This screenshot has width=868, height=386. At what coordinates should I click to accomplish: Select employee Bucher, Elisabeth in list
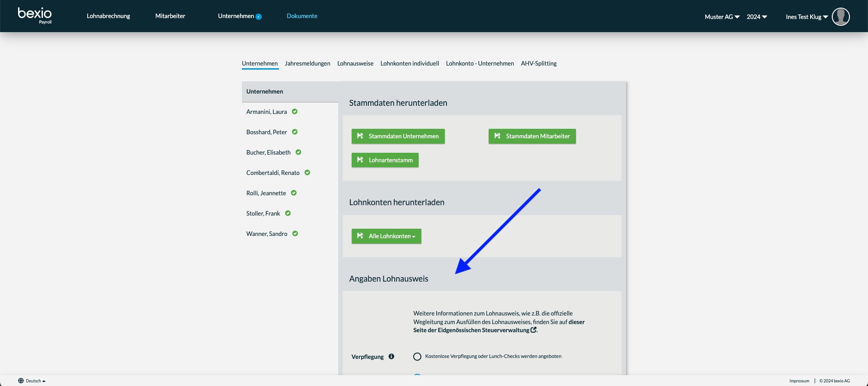tap(269, 152)
